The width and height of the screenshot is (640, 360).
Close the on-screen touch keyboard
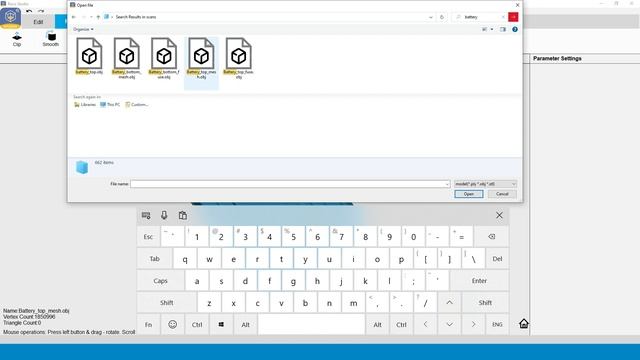point(499,215)
